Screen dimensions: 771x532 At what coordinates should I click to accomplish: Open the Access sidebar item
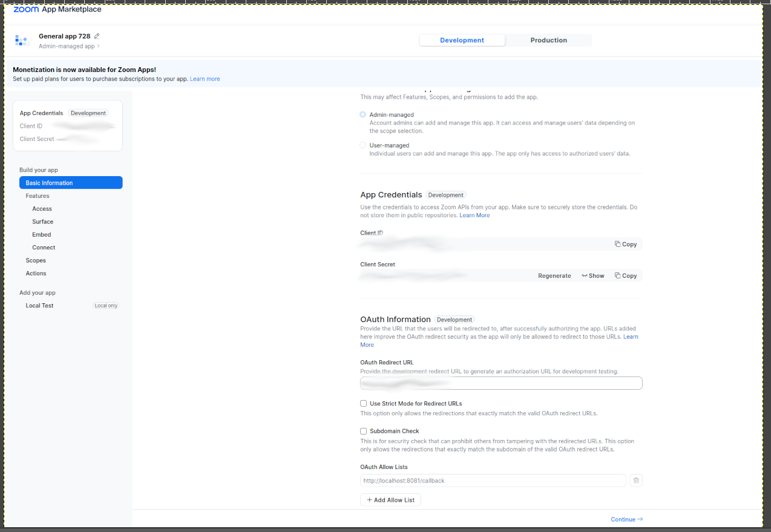[x=42, y=209]
